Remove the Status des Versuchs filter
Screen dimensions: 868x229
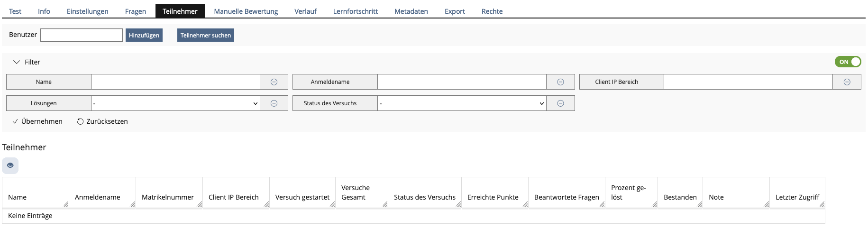(x=560, y=103)
